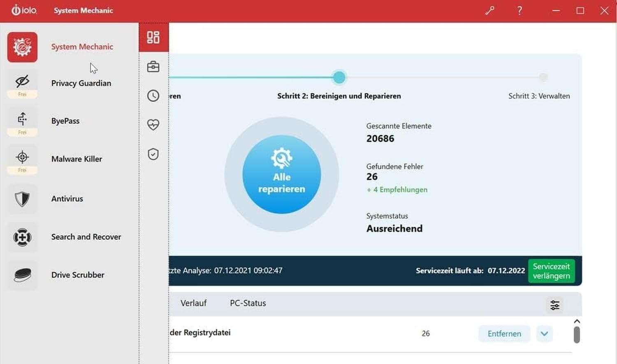Expand the chevron next to Entfernen
The width and height of the screenshot is (617, 364).
544,334
